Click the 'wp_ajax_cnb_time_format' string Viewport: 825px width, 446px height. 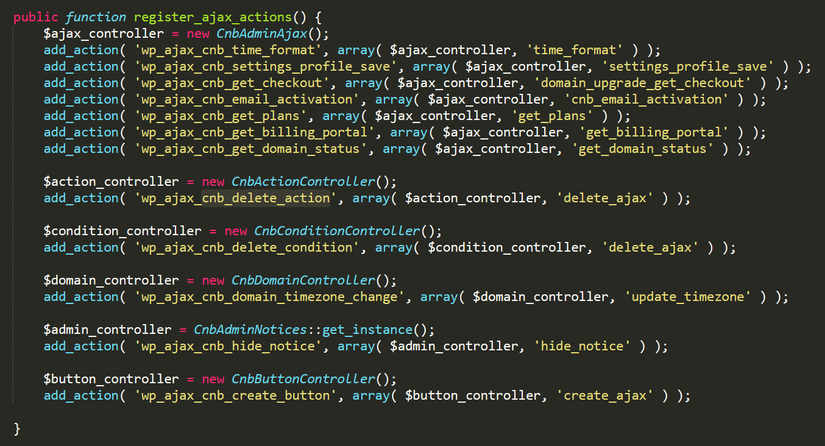click(x=228, y=50)
